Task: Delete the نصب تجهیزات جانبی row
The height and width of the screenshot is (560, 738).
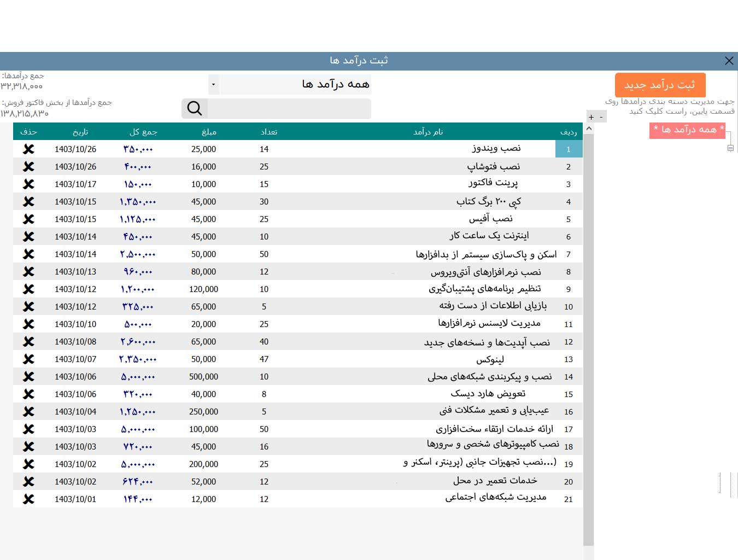Action: [x=28, y=464]
